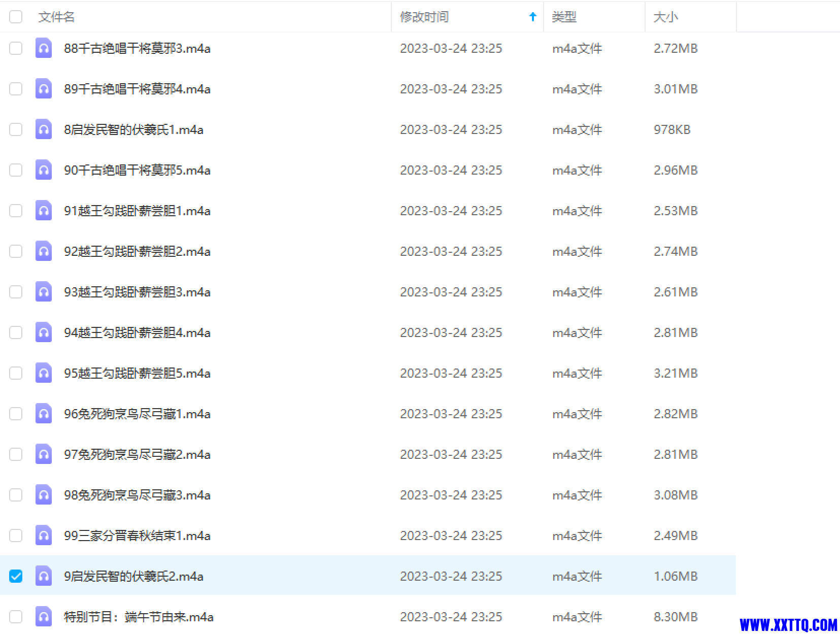Image resolution: width=840 pixels, height=635 pixels.
Task: Open file 特别节目：端午节由来.m4a
Action: point(139,617)
